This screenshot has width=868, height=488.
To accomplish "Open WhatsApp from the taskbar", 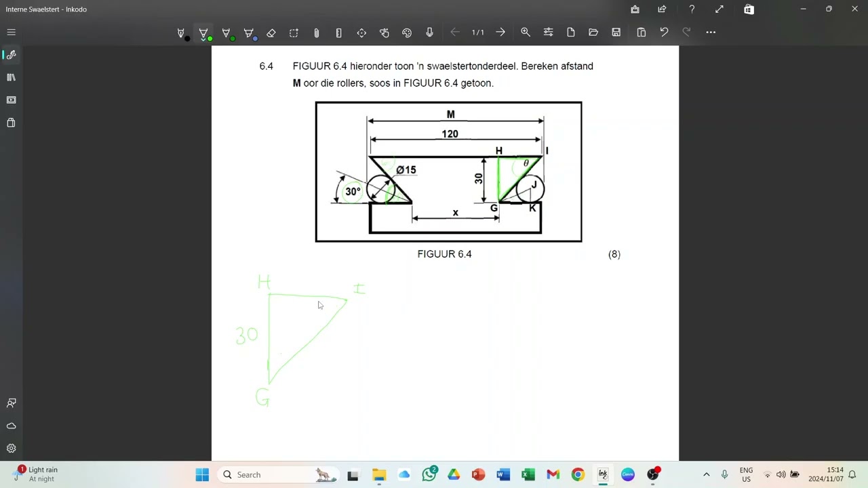I will (x=429, y=475).
